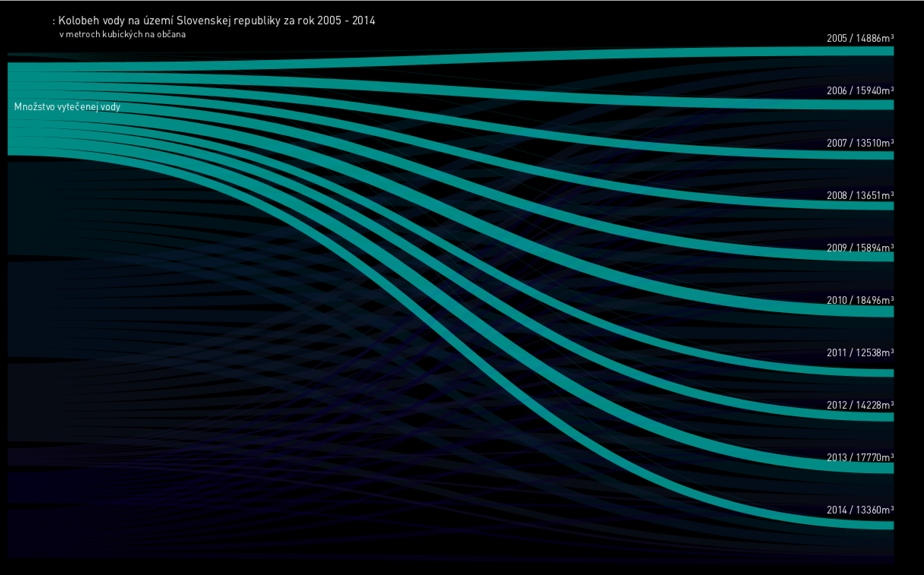The width and height of the screenshot is (924, 575).
Task: Click the 2009 / 15894m³ year label
Action: [x=860, y=248]
